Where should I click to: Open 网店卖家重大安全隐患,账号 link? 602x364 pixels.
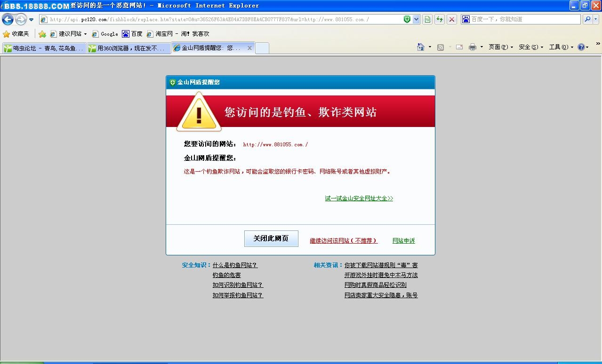tap(381, 295)
